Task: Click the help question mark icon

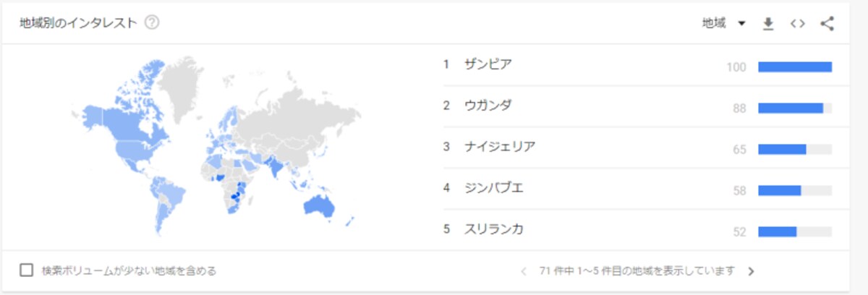Action: coord(152,23)
